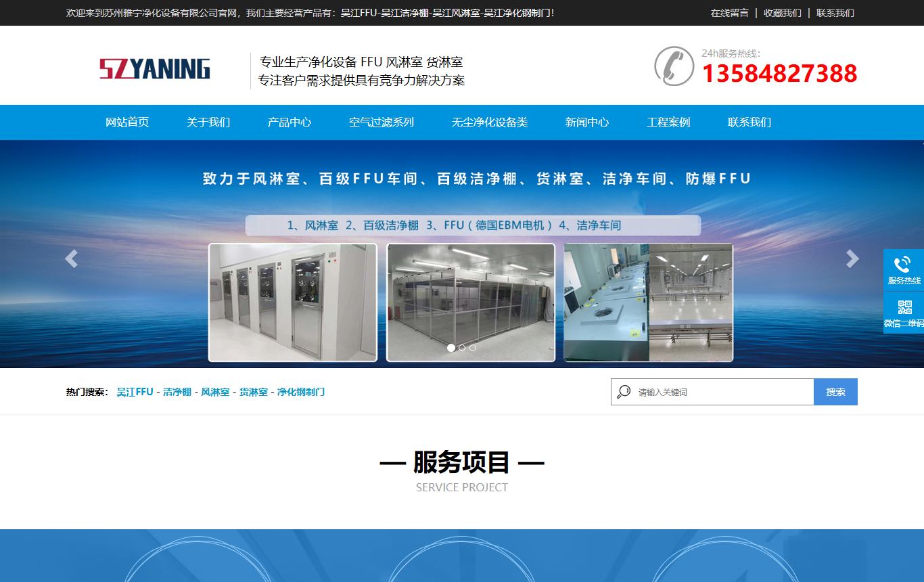Click 在线留言 link in top bar
The image size is (924, 582).
[730, 13]
